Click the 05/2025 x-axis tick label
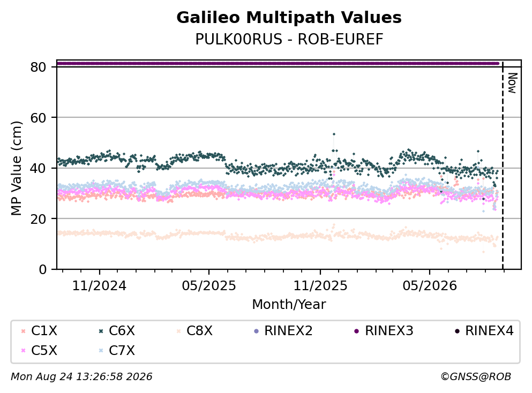Screen dimensions: 532x393 tap(208, 286)
